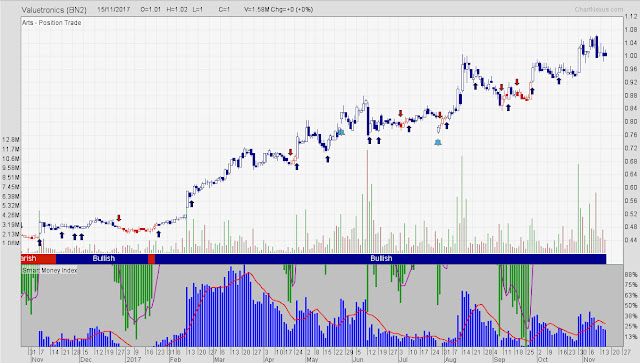Click the Aug label on date axis
This screenshot has height=363, width=640.
click(450, 360)
